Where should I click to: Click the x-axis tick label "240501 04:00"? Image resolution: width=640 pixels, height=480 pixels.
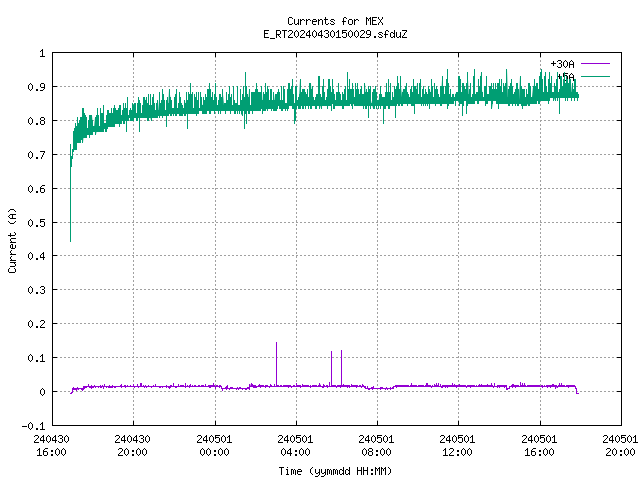point(295,445)
